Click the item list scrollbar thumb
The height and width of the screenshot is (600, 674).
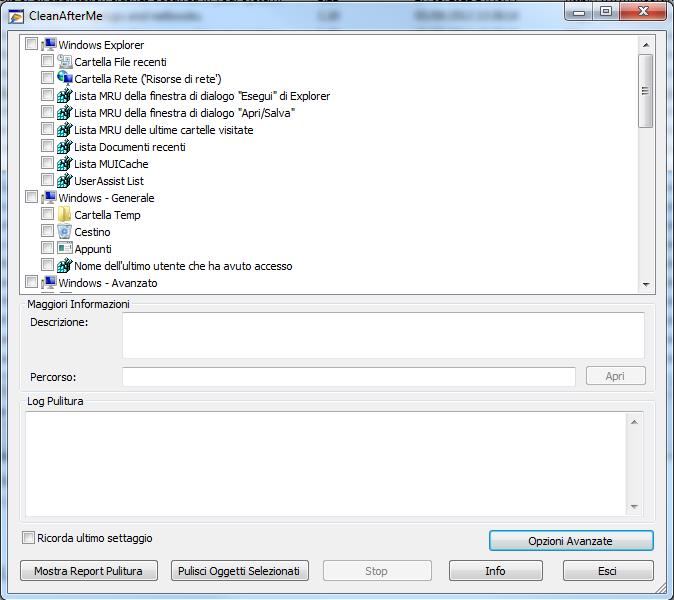tap(646, 91)
